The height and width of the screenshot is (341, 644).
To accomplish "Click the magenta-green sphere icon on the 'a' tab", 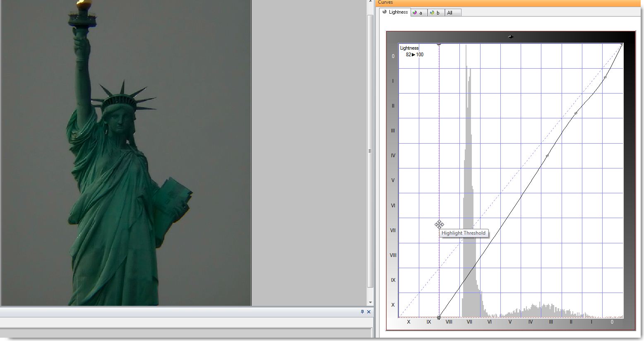I will [x=414, y=13].
